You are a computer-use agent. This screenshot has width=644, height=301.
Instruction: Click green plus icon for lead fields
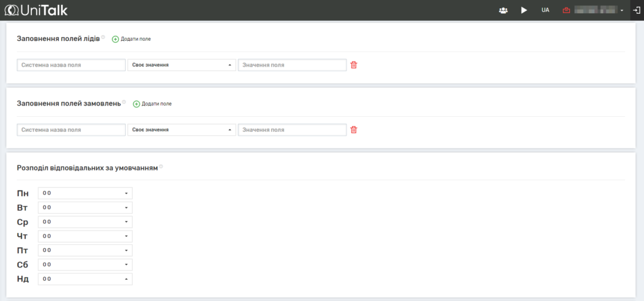[x=115, y=39]
